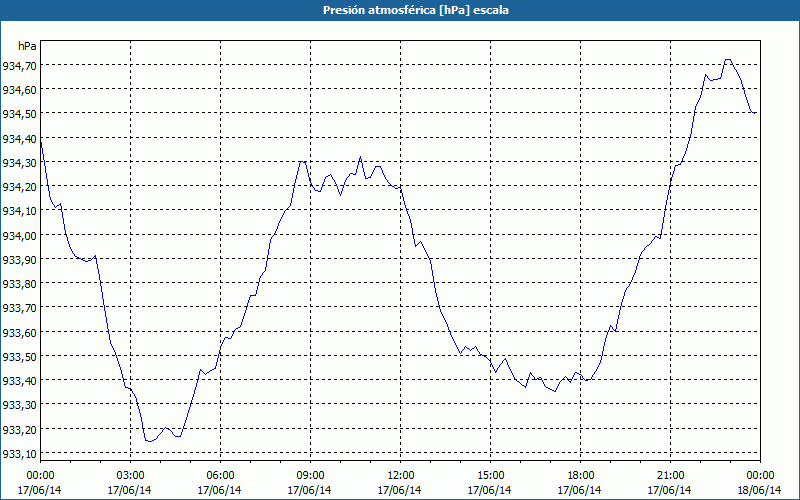The image size is (800, 500).
Task: Select the 933,70 y-axis value
Action: 20,308
